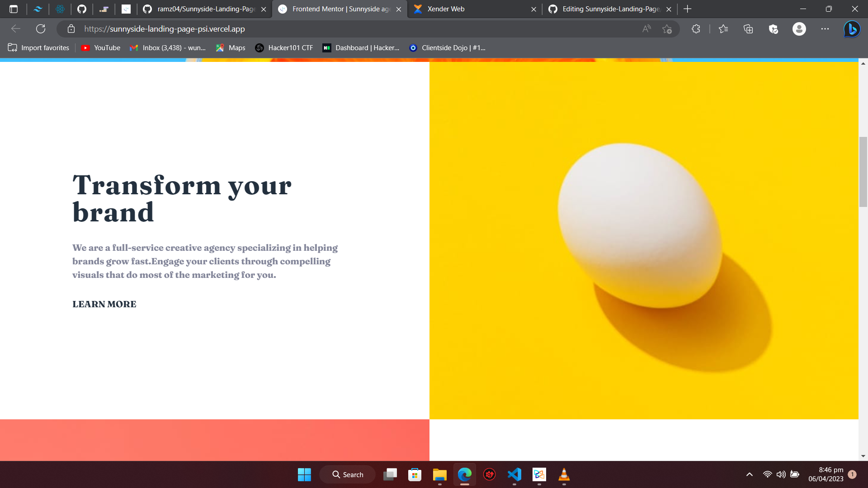Viewport: 868px width, 488px height.
Task: Open the browser profile avatar
Action: coord(799,28)
